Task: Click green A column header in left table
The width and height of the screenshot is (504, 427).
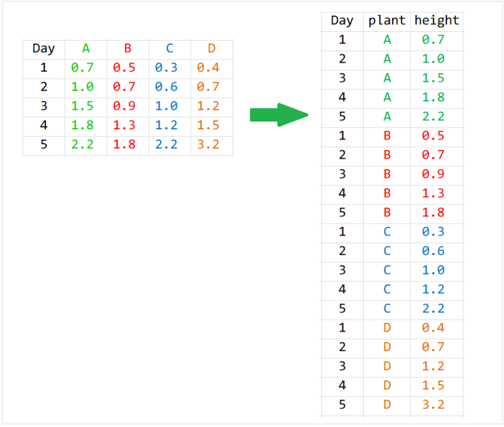Action: (86, 49)
